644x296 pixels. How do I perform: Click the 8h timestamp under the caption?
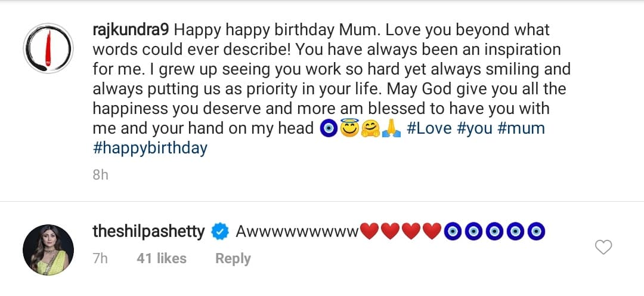(x=100, y=175)
